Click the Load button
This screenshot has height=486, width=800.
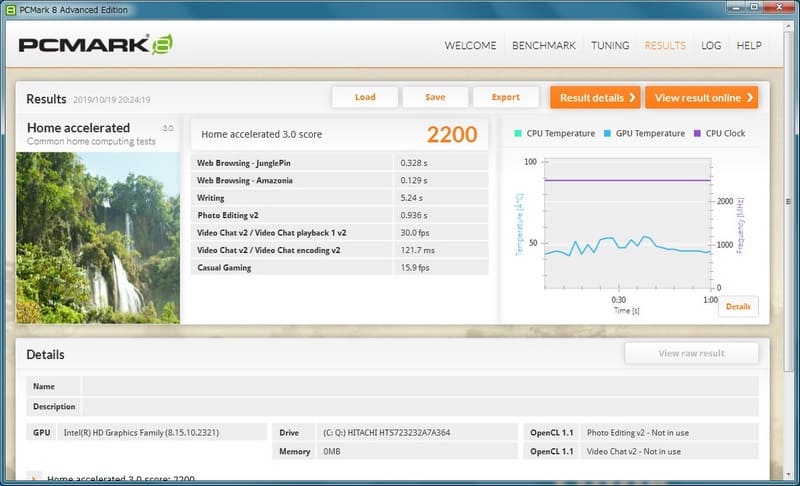click(365, 97)
